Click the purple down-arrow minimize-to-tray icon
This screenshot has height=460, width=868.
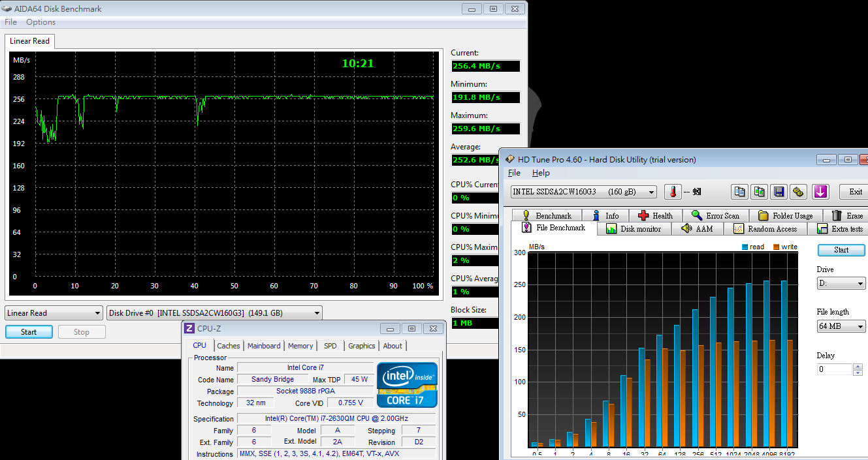tap(820, 192)
